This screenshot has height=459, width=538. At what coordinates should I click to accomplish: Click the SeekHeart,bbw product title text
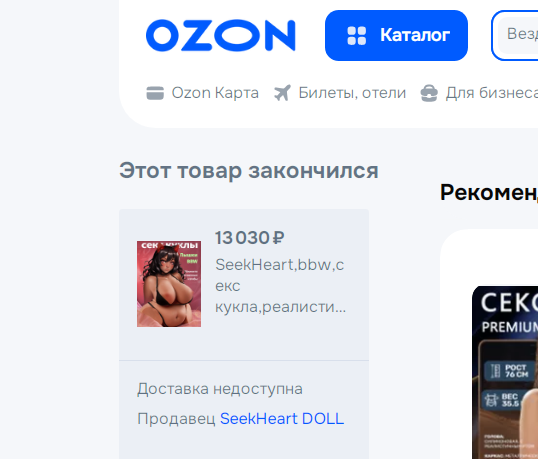(x=280, y=285)
